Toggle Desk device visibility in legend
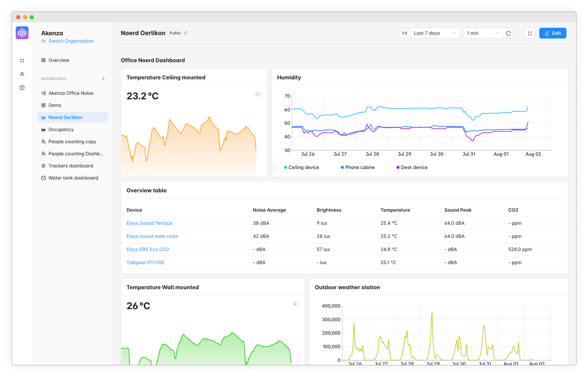The width and height of the screenshot is (588, 377). pyautogui.click(x=412, y=167)
